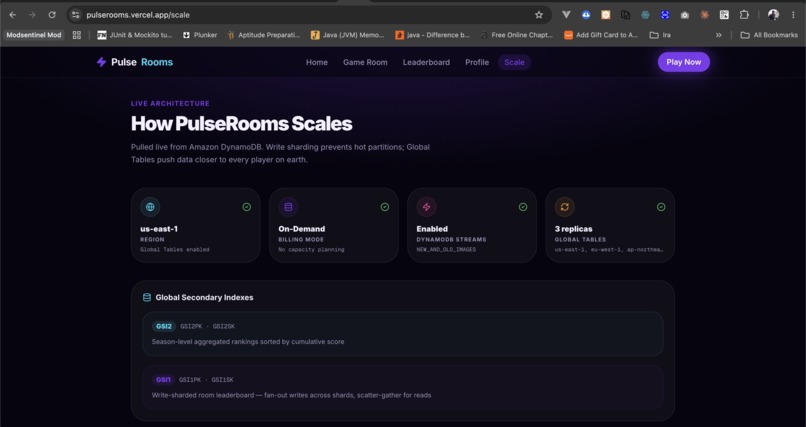The width and height of the screenshot is (806, 427).
Task: Bookmark this page with the star icon
Action: click(x=539, y=15)
